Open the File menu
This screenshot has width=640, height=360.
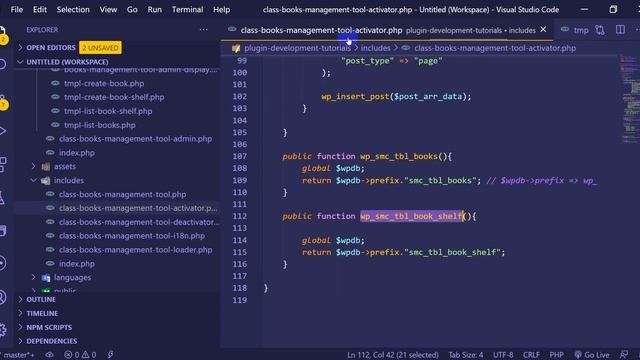tap(17, 9)
